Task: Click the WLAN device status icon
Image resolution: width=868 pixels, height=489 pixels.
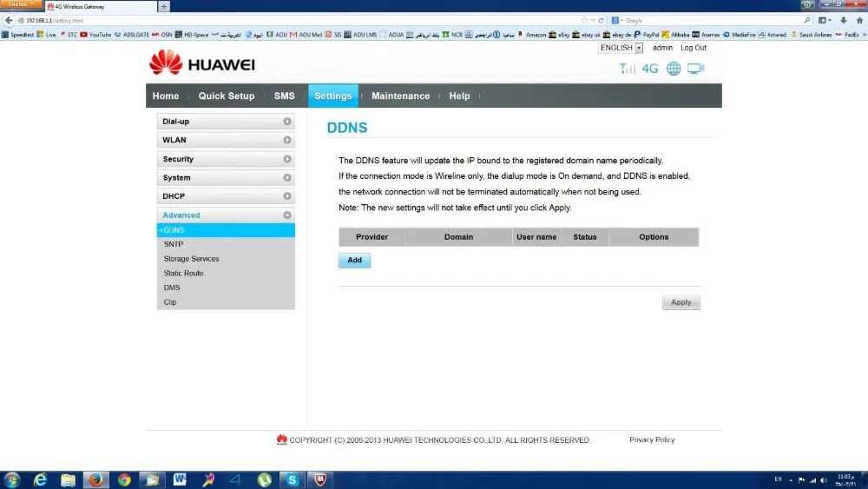Action: point(696,69)
